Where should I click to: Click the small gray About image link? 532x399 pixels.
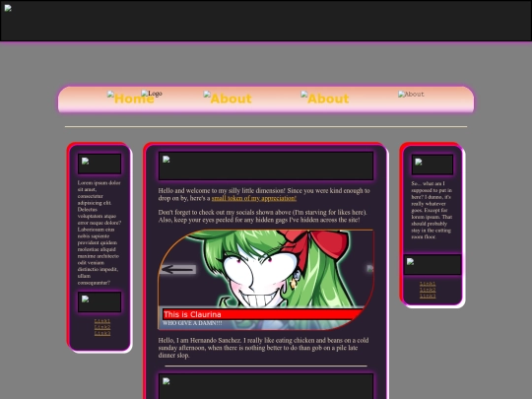click(x=411, y=95)
